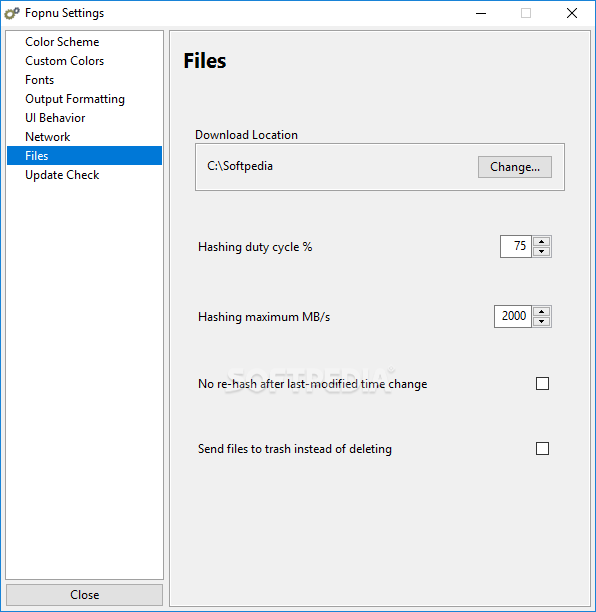Increase the Hashing duty cycle % value

click(x=541, y=242)
